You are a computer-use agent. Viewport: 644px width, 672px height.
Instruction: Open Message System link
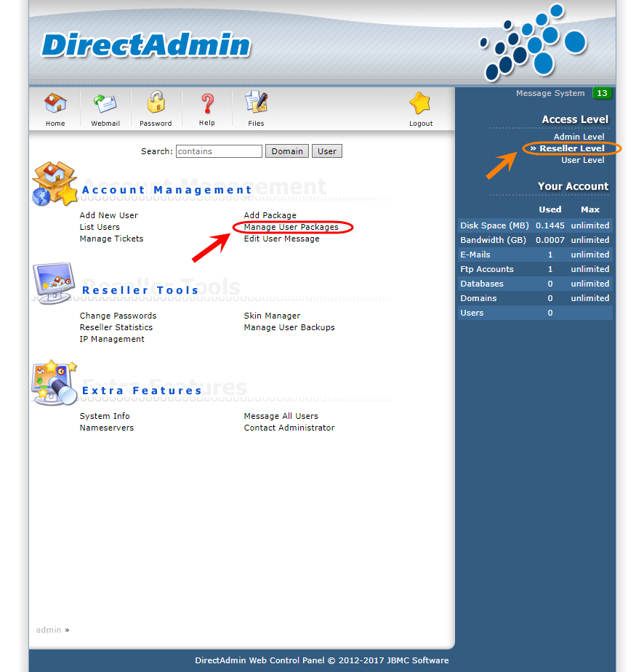550,93
